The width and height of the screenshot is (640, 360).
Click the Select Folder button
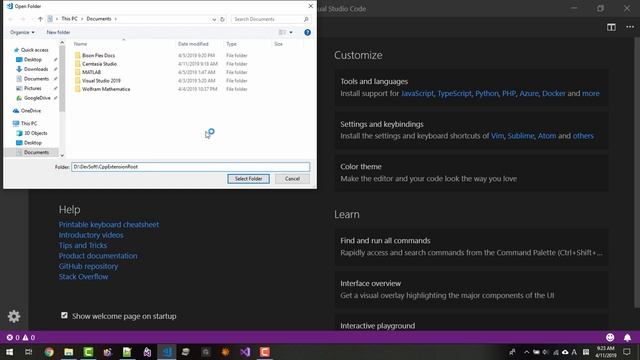[x=248, y=179]
